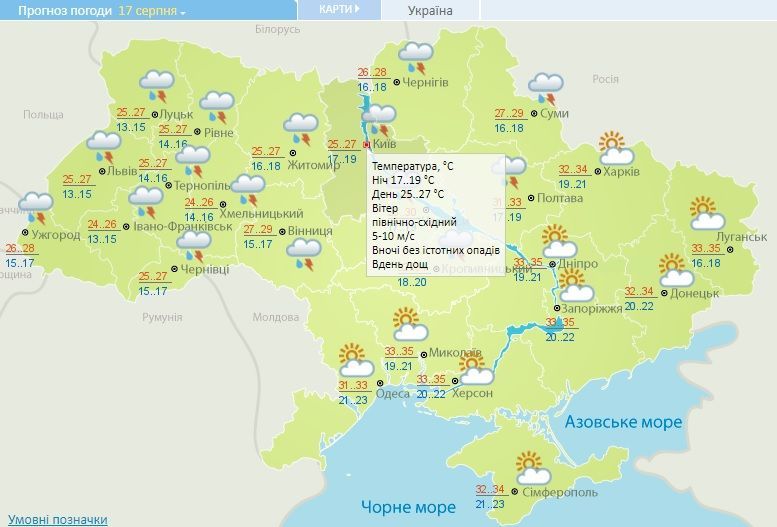Click the thunderstorm icon above Львів

click(x=104, y=148)
